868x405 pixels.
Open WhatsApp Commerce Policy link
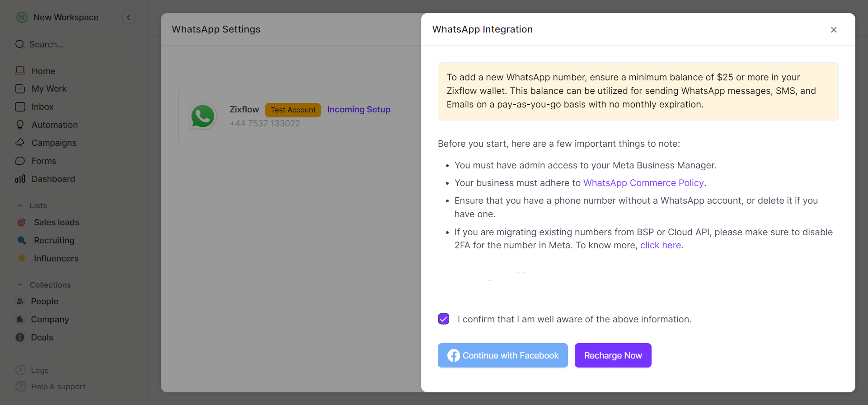click(x=643, y=183)
